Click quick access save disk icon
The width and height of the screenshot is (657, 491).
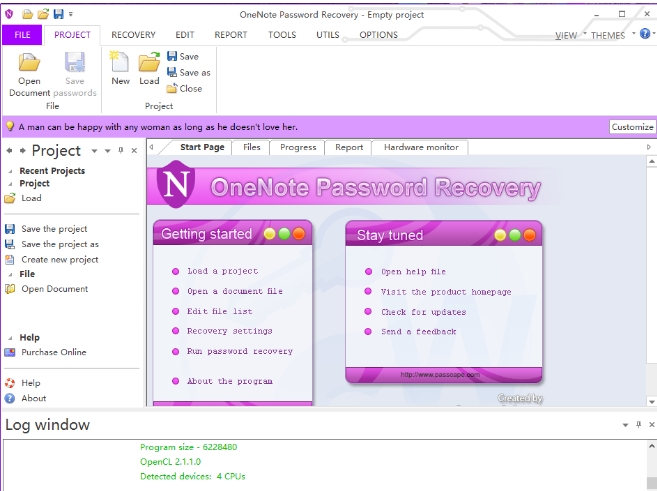pos(58,14)
